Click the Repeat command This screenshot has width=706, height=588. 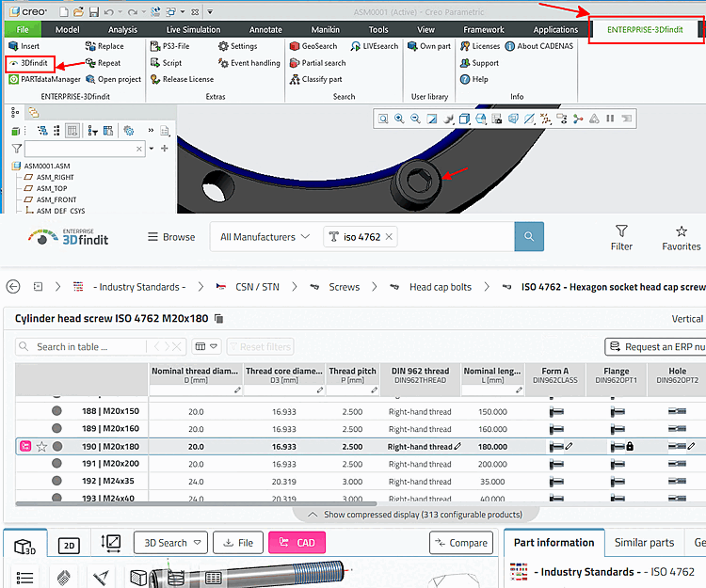(x=104, y=63)
